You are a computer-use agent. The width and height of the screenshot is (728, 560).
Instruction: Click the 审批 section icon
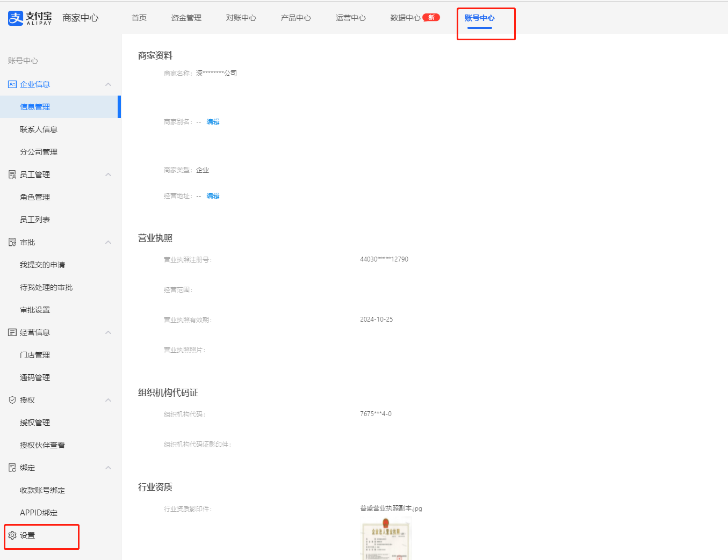tap(12, 242)
